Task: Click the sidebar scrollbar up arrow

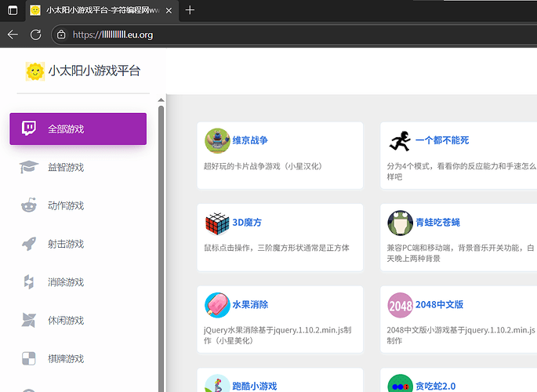Action: (x=161, y=100)
